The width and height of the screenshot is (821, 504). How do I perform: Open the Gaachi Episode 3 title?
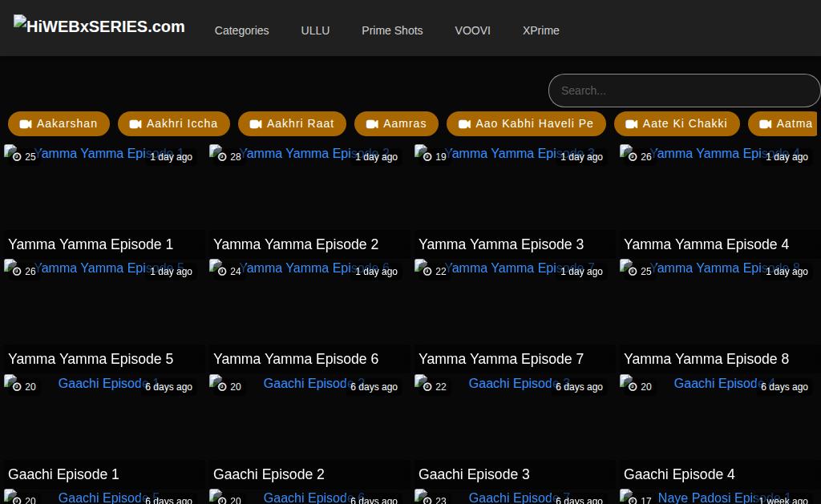click(x=474, y=474)
